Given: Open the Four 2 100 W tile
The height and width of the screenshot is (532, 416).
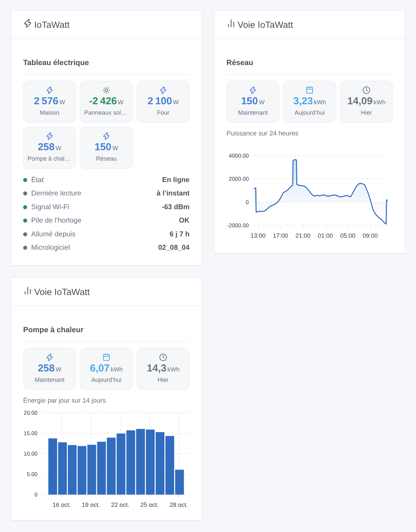Looking at the screenshot, I should tap(163, 102).
